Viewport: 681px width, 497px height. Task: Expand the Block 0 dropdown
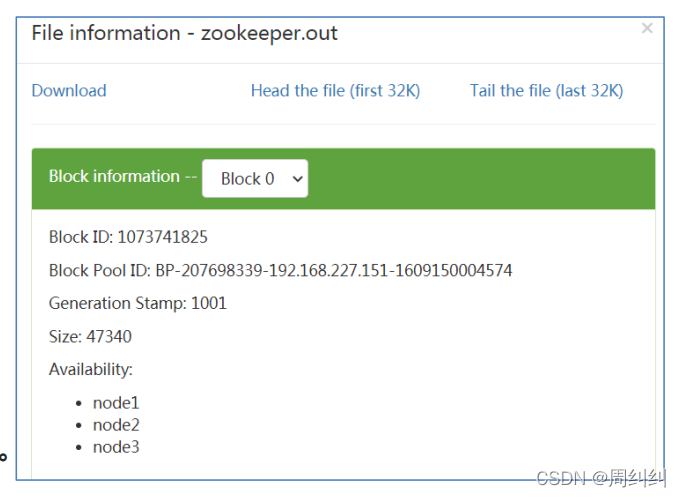click(255, 179)
